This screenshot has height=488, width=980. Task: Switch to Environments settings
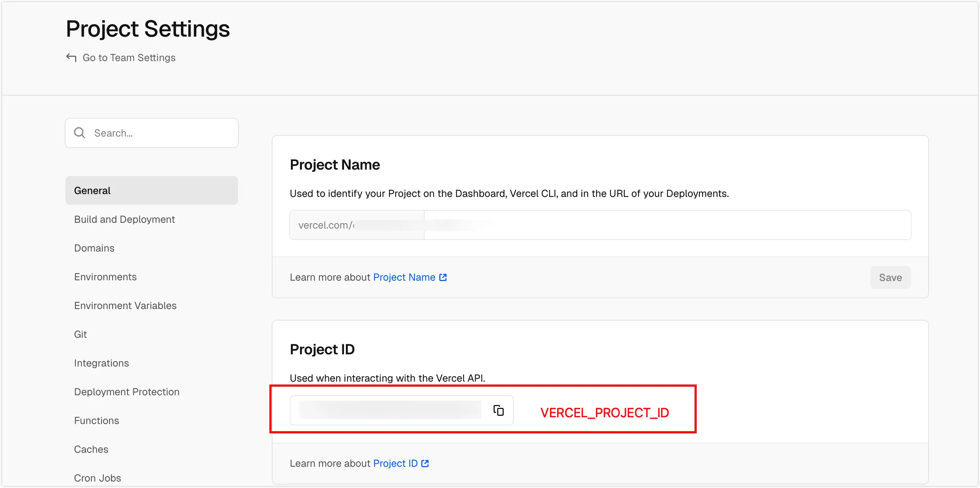pos(105,277)
